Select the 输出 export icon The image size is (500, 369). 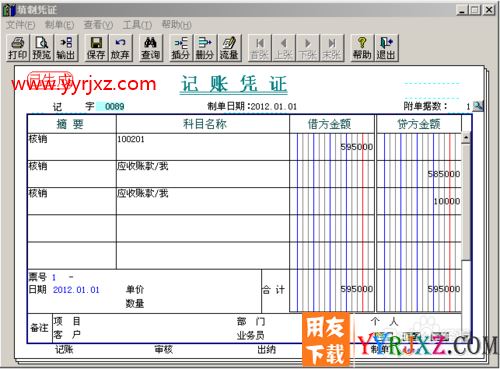(x=66, y=48)
